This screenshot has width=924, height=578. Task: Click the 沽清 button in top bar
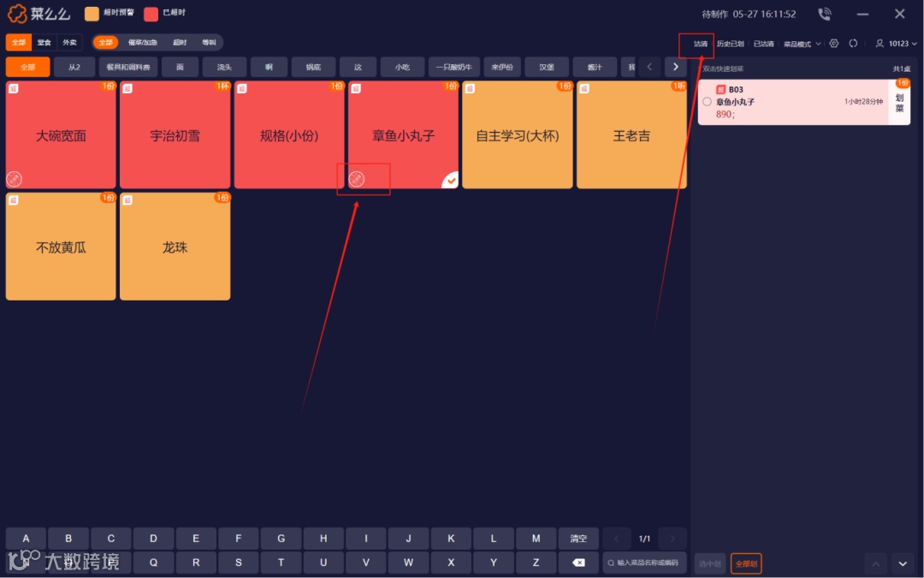[x=700, y=44]
